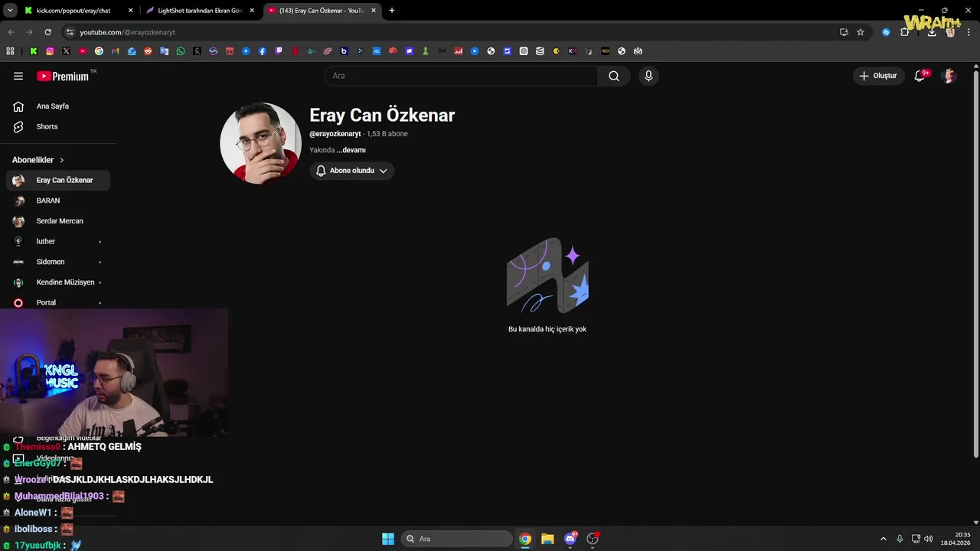Open the YouTube hamburger guide menu
Screen dimensions: 980x551
pyautogui.click(x=18, y=76)
